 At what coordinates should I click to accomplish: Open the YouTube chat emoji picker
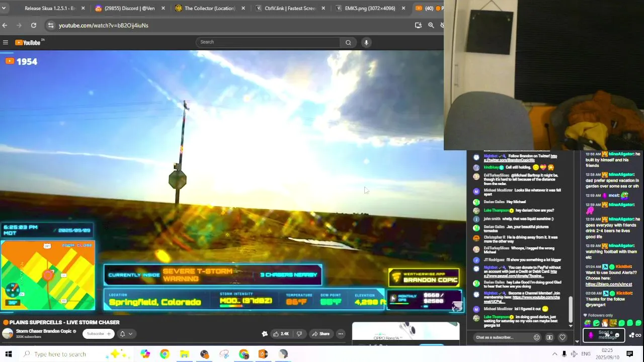[537, 337]
